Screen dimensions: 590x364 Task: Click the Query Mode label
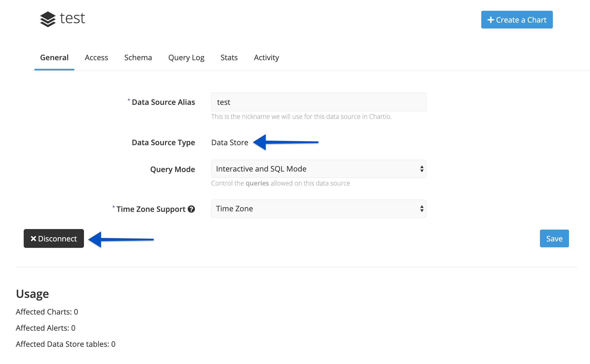point(173,169)
